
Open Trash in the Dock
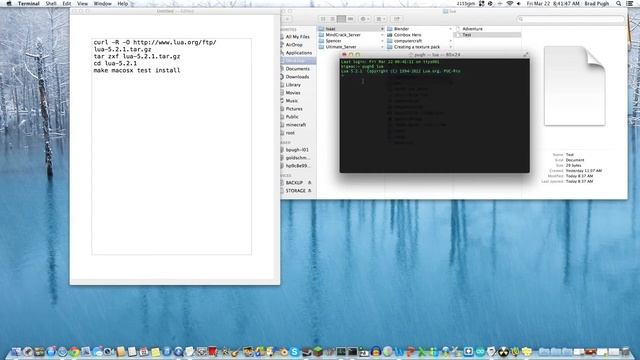[626, 351]
